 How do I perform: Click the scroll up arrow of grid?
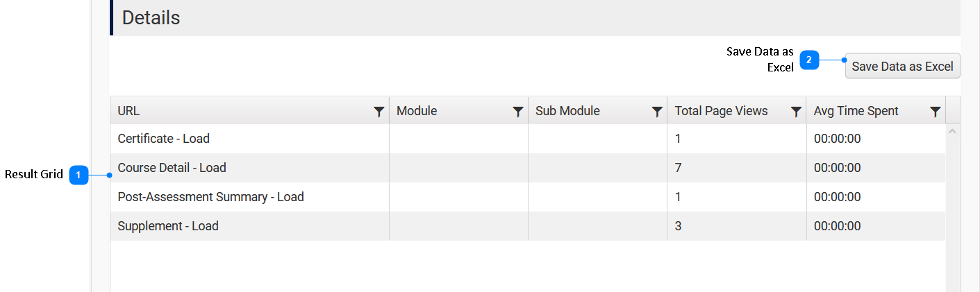pyautogui.click(x=953, y=131)
